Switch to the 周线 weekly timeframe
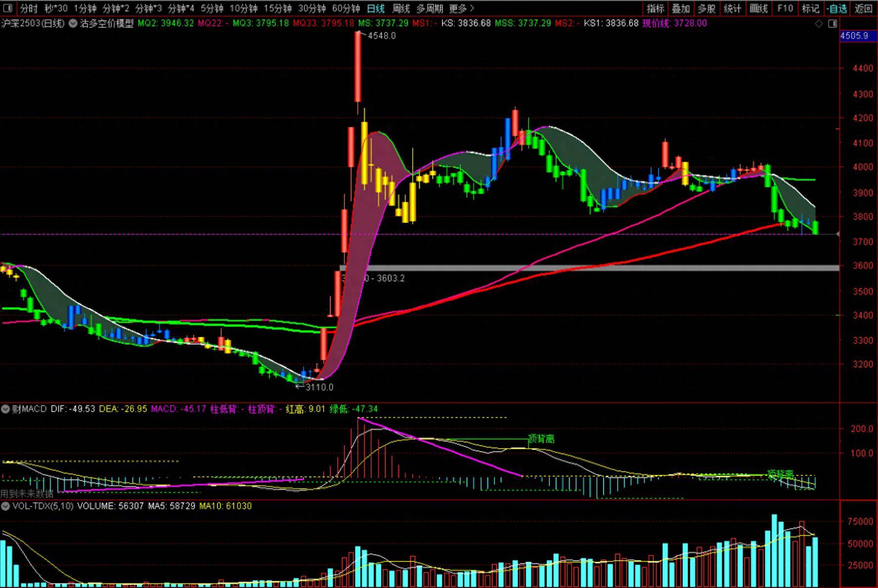878x588 pixels. tap(401, 8)
